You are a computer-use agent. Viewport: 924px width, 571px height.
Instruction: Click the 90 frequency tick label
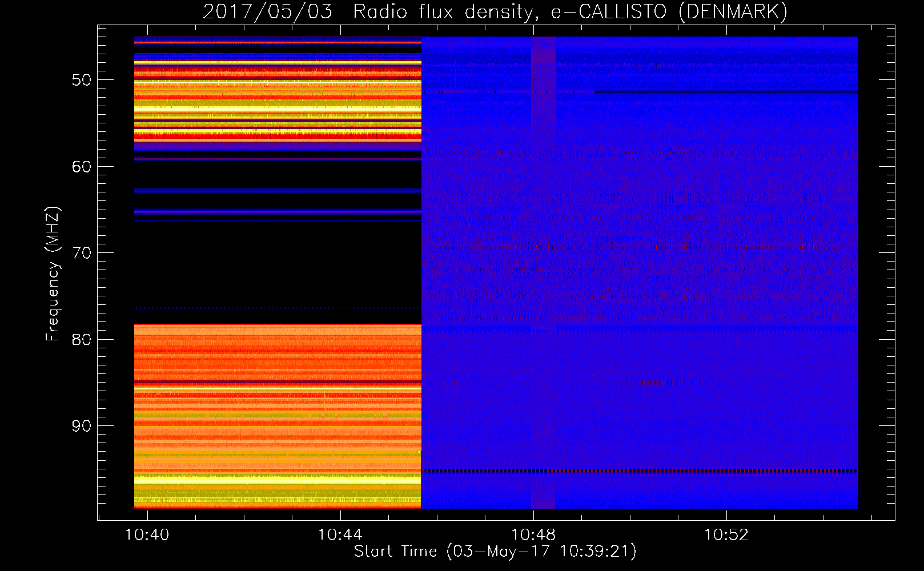coord(82,426)
